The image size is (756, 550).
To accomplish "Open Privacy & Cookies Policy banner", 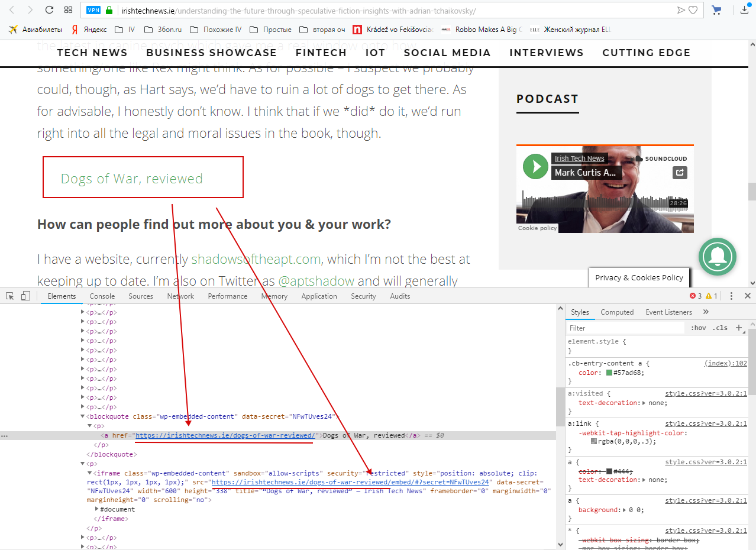I will (x=639, y=277).
